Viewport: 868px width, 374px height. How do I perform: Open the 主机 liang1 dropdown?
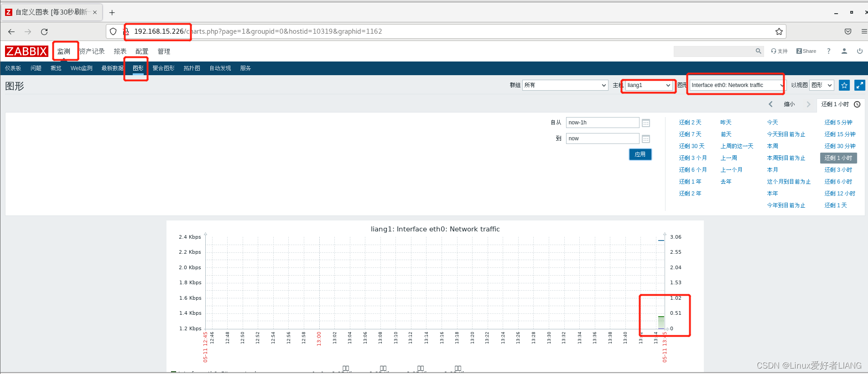649,85
